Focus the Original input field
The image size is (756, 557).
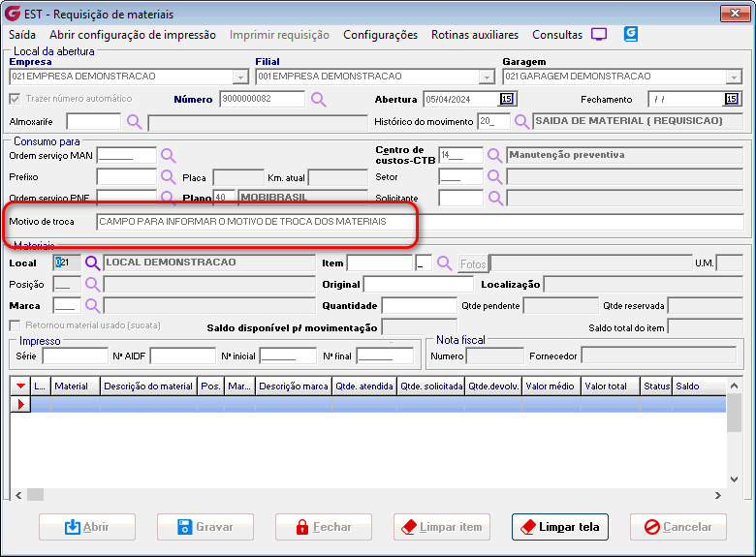[418, 284]
